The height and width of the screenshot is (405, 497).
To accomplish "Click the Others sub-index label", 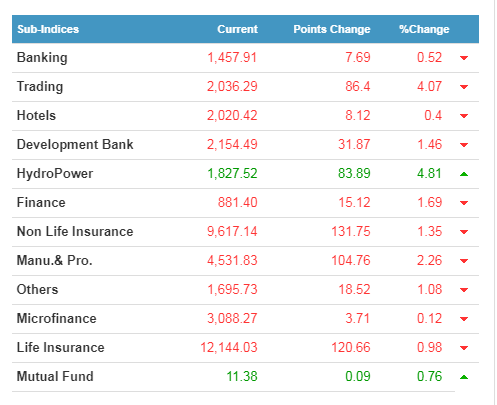I will point(37,289).
